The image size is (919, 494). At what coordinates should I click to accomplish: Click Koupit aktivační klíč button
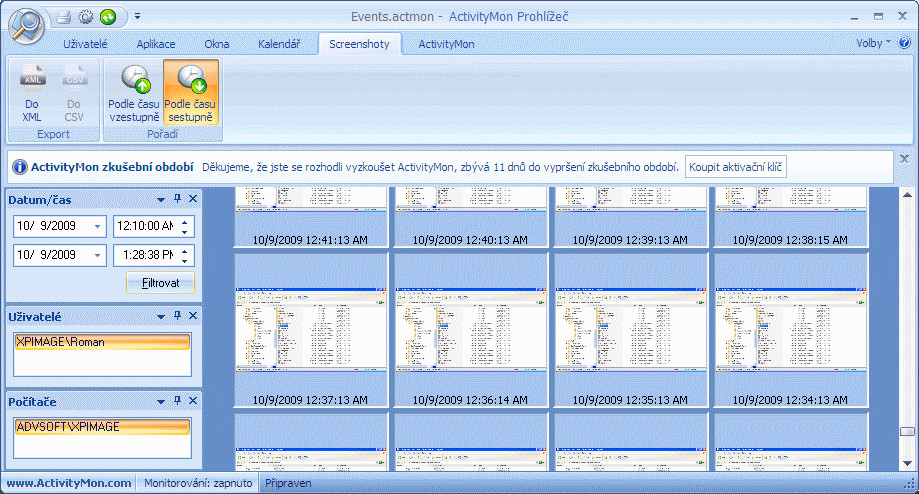(736, 167)
